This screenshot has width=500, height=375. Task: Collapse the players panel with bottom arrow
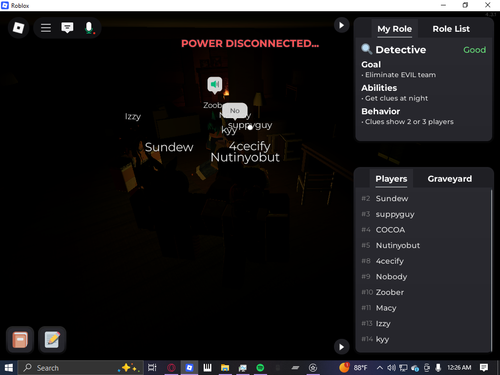(x=341, y=347)
